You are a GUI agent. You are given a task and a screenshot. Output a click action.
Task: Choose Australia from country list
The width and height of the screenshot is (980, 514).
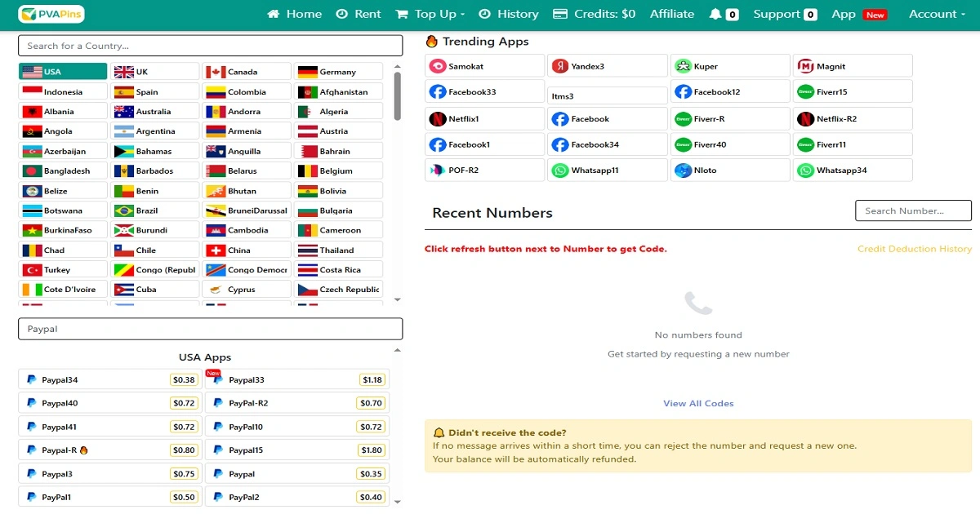pyautogui.click(x=155, y=111)
